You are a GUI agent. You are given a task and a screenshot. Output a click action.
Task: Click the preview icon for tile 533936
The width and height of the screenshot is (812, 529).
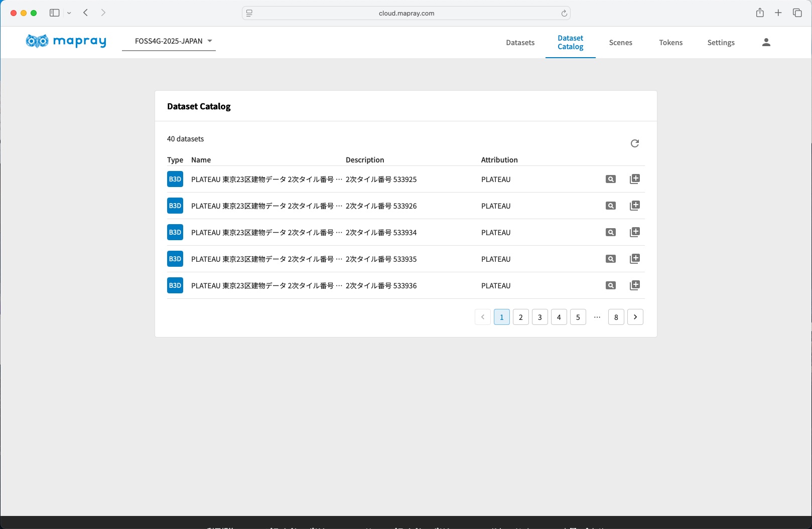pyautogui.click(x=610, y=285)
